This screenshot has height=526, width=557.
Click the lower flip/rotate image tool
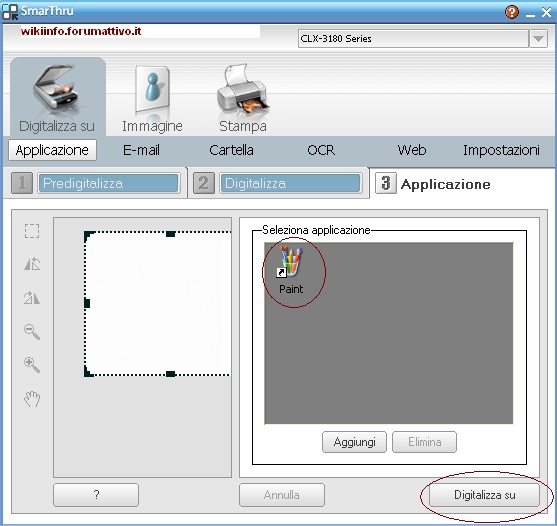point(32,298)
